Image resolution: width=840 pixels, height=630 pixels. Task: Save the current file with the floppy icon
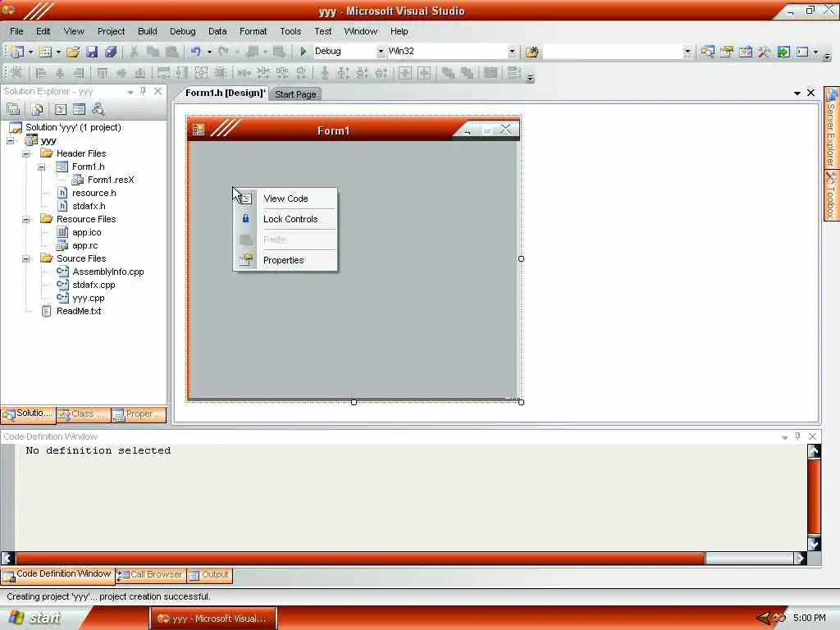click(x=92, y=52)
